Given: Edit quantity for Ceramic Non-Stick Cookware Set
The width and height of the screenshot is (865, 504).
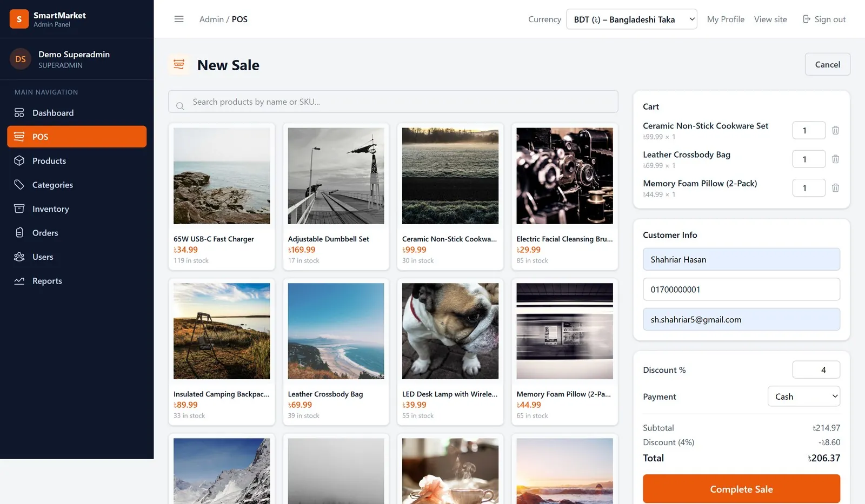Looking at the screenshot, I should (x=809, y=130).
